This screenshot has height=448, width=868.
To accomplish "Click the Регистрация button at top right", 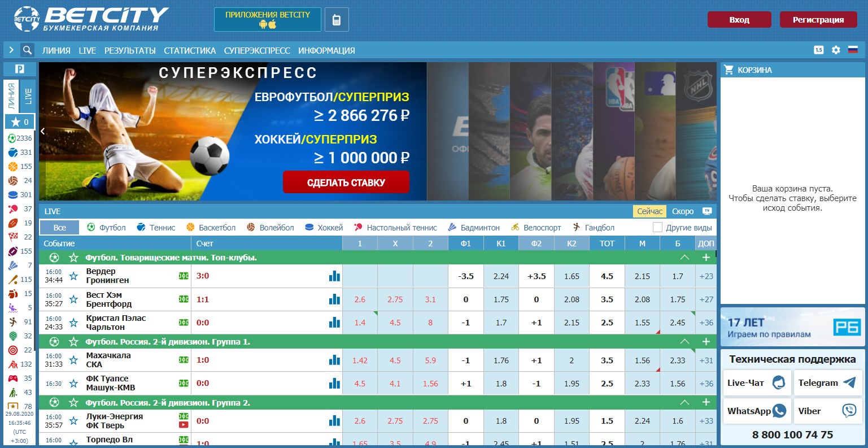I will pyautogui.click(x=818, y=19).
